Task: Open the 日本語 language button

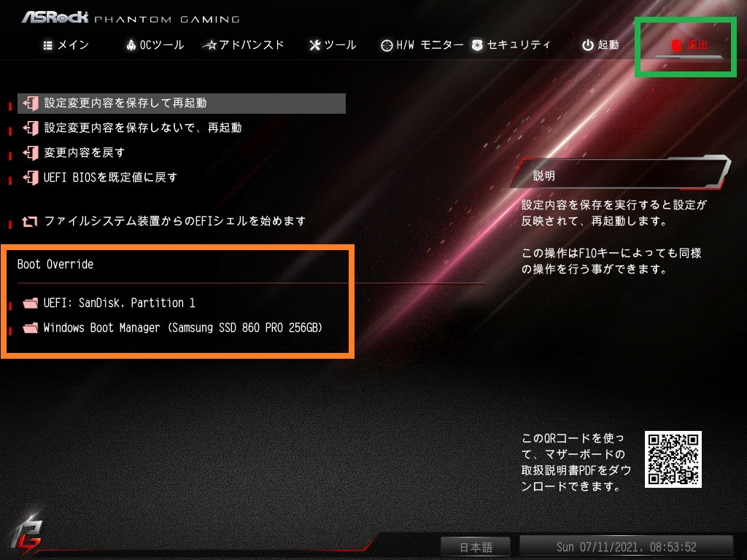Action: [476, 547]
